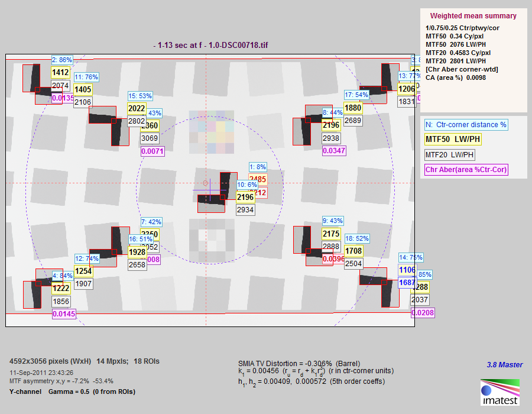Click the "3.8 Master" version text
Viewport: 532px width, 414px height.
pyautogui.click(x=505, y=365)
